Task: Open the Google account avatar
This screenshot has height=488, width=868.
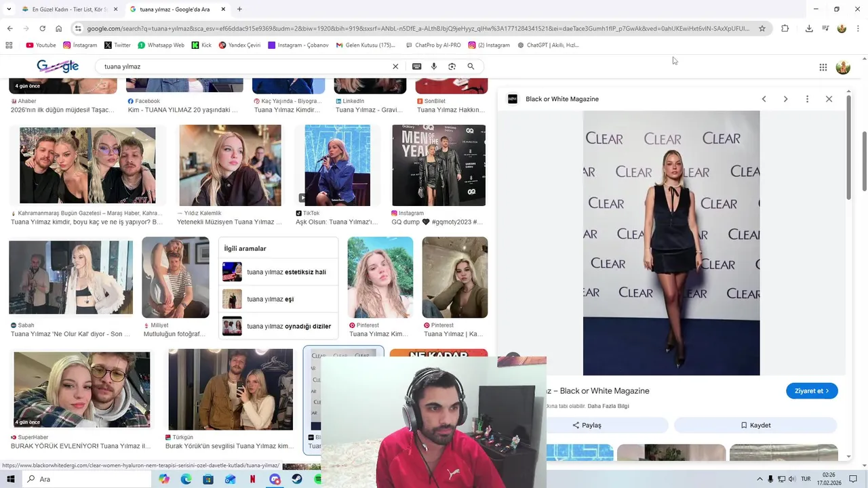Action: point(843,67)
